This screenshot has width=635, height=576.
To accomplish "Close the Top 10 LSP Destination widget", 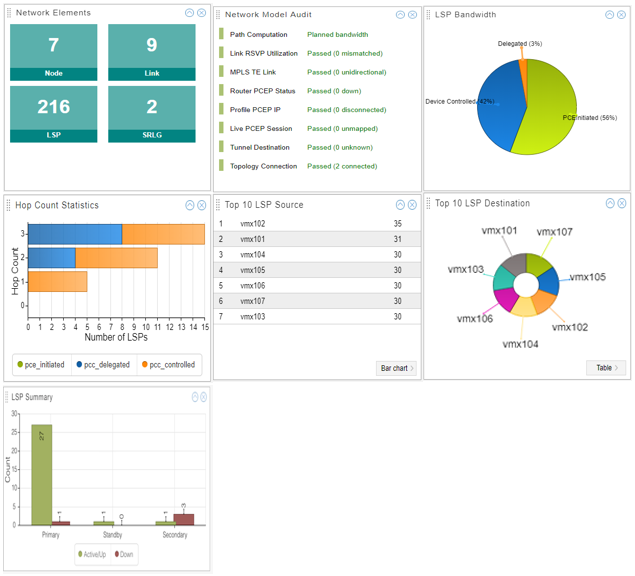I will pos(622,203).
